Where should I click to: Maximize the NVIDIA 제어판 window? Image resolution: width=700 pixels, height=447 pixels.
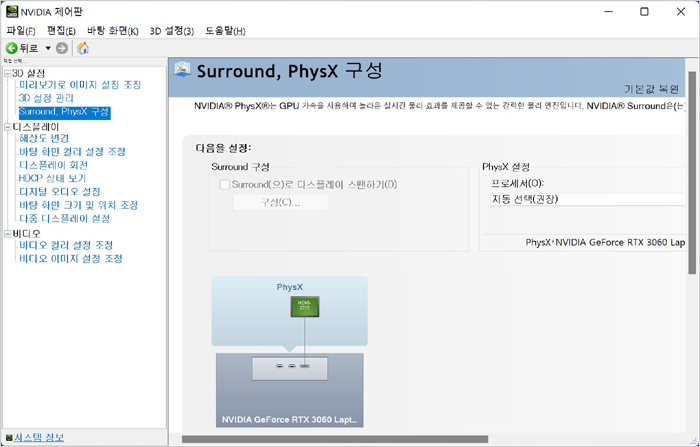[x=644, y=12]
